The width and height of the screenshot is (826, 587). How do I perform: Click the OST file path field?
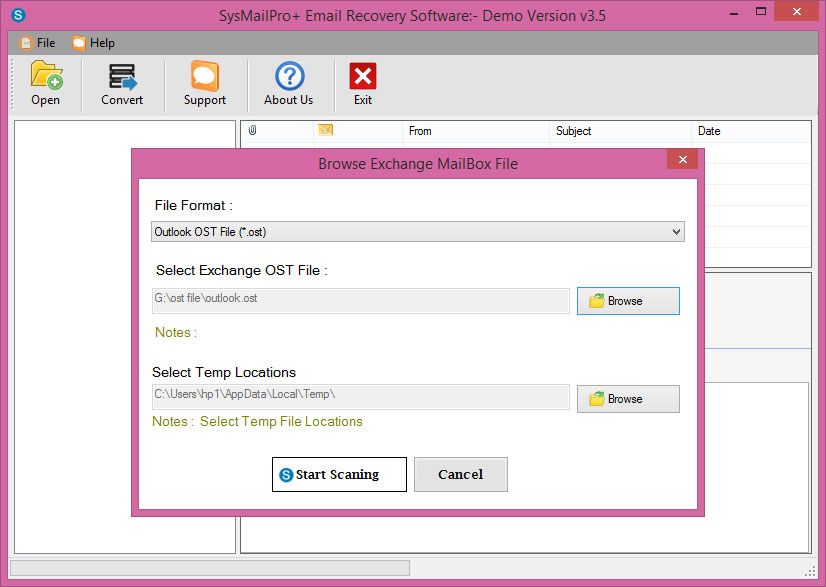tap(361, 301)
